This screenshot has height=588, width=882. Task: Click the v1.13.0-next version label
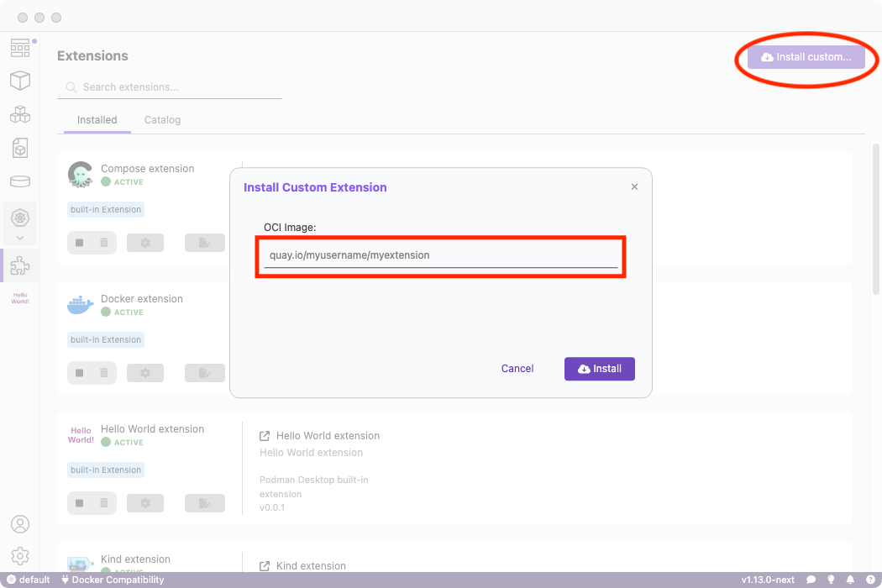(x=768, y=580)
